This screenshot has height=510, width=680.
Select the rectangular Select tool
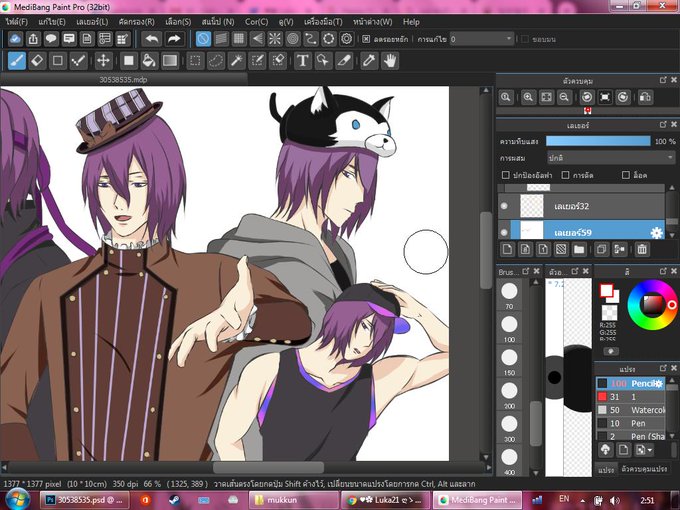tap(195, 61)
